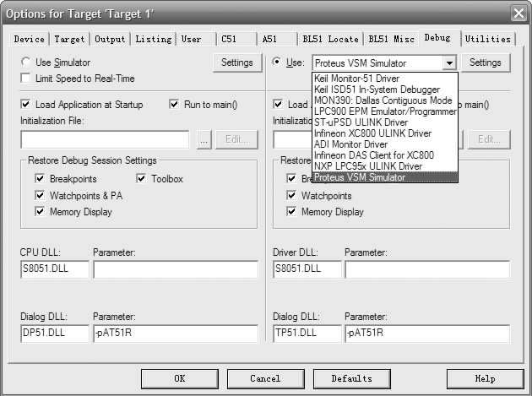This screenshot has width=532, height=396.
Task: Click driver Dialog DLL parameter -pAT51R
Action: pyautogui.click(x=427, y=334)
